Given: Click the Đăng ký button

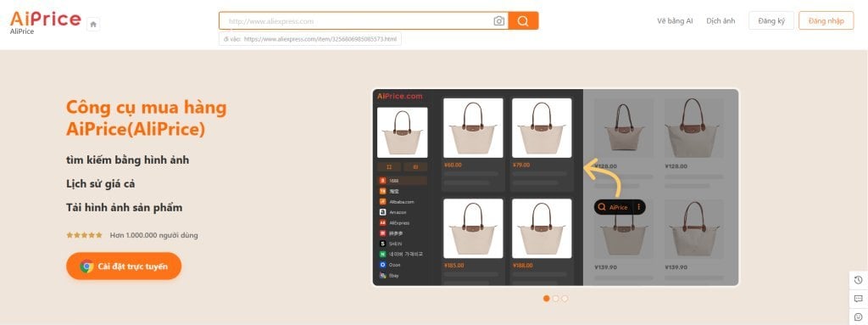Looking at the screenshot, I should pos(771,20).
